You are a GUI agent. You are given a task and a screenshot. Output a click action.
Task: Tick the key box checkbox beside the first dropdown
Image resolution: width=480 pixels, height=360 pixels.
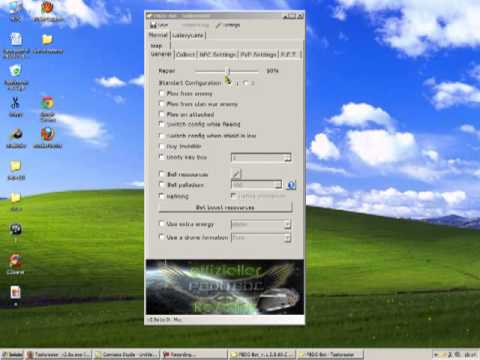tap(162, 157)
